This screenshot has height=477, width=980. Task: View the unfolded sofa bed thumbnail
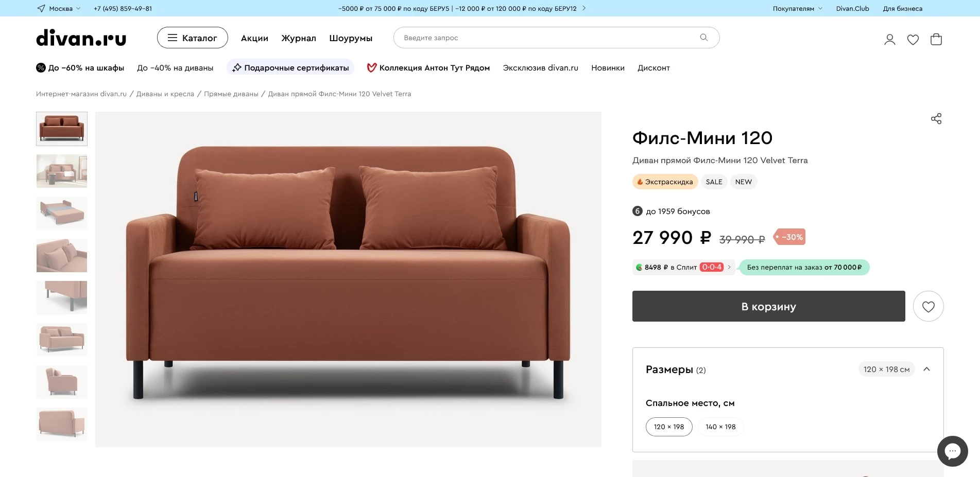[x=62, y=213]
